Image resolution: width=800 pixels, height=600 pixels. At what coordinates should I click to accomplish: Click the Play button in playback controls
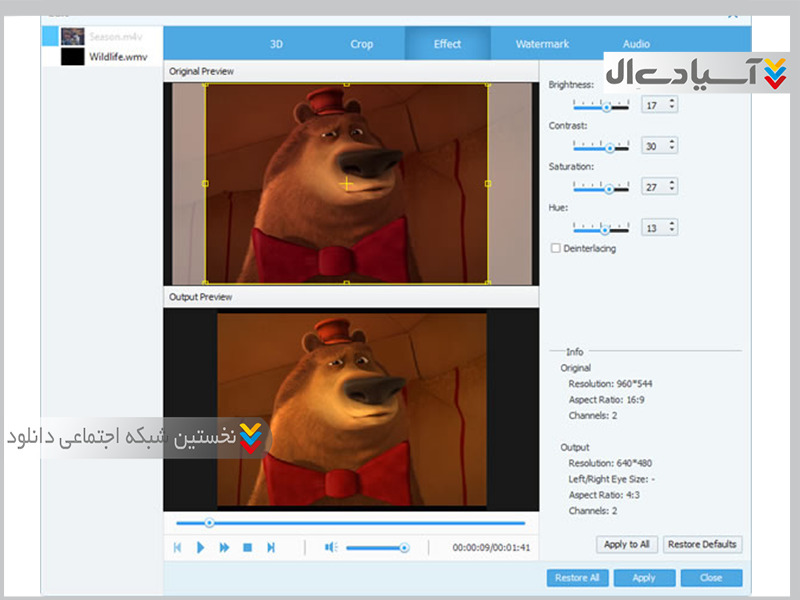200,548
